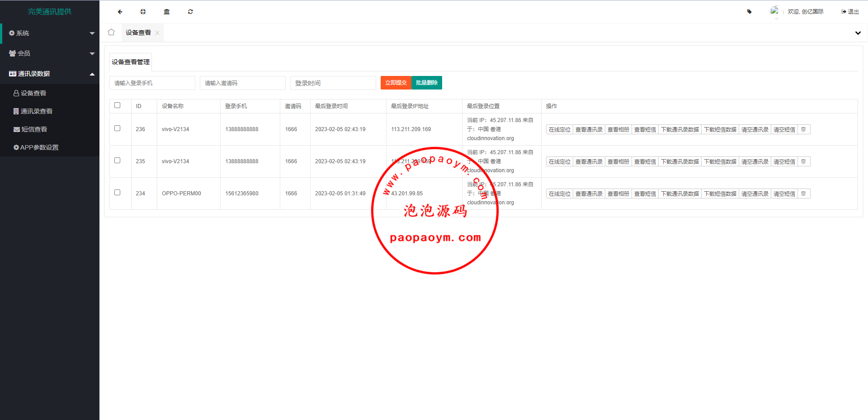Screen dimensions: 868x420
Task: Click the green 批量删除 button
Action: pos(426,83)
